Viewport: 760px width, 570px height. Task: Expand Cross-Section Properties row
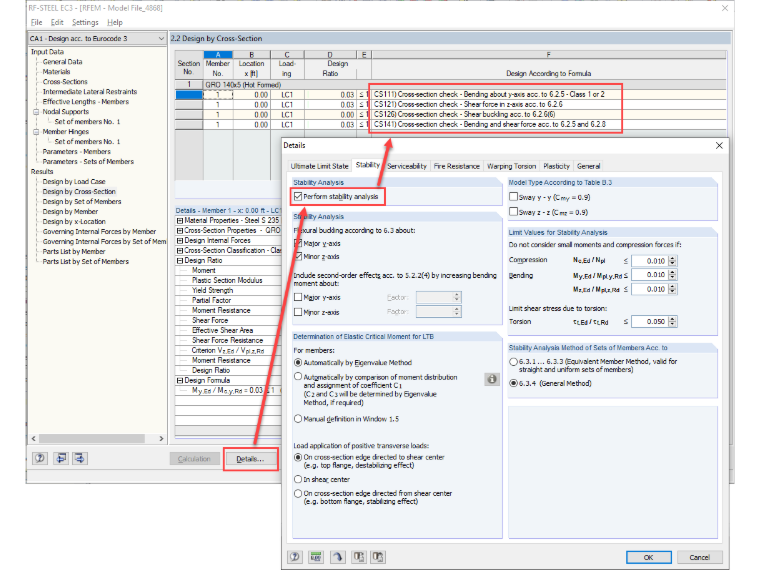pyautogui.click(x=180, y=230)
